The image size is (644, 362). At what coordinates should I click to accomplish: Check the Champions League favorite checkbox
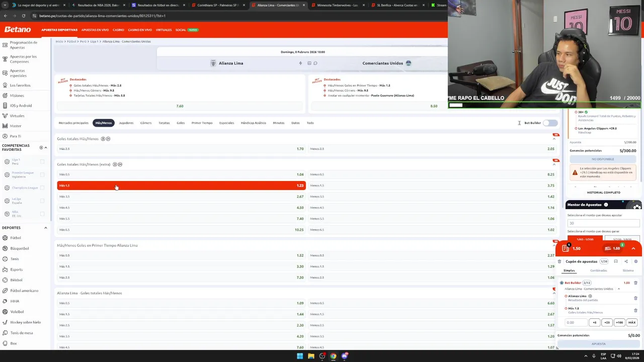point(42,188)
